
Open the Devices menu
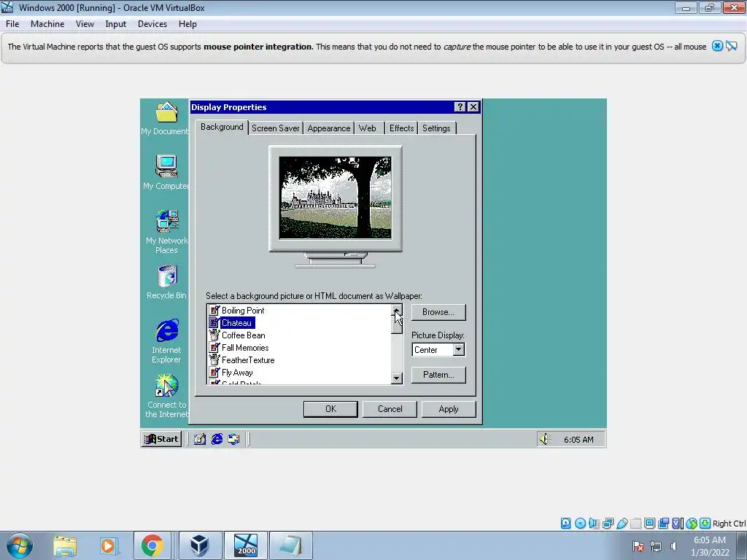pos(152,24)
